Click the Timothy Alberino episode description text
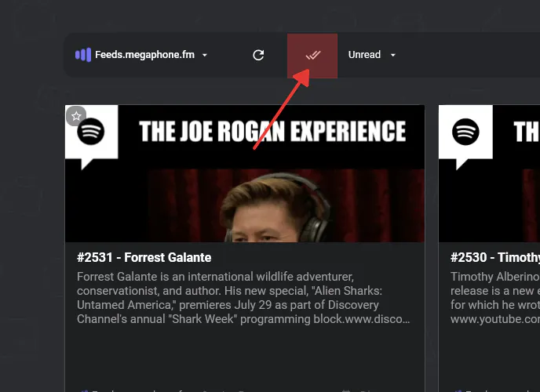Image resolution: width=540 pixels, height=392 pixels. point(495,298)
